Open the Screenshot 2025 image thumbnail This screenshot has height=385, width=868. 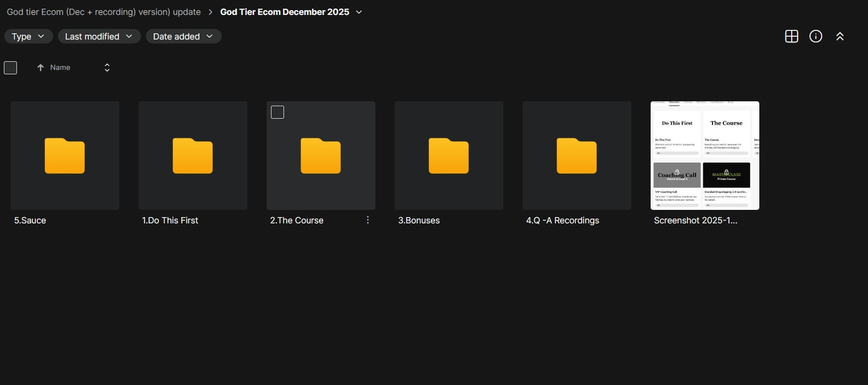click(x=705, y=155)
